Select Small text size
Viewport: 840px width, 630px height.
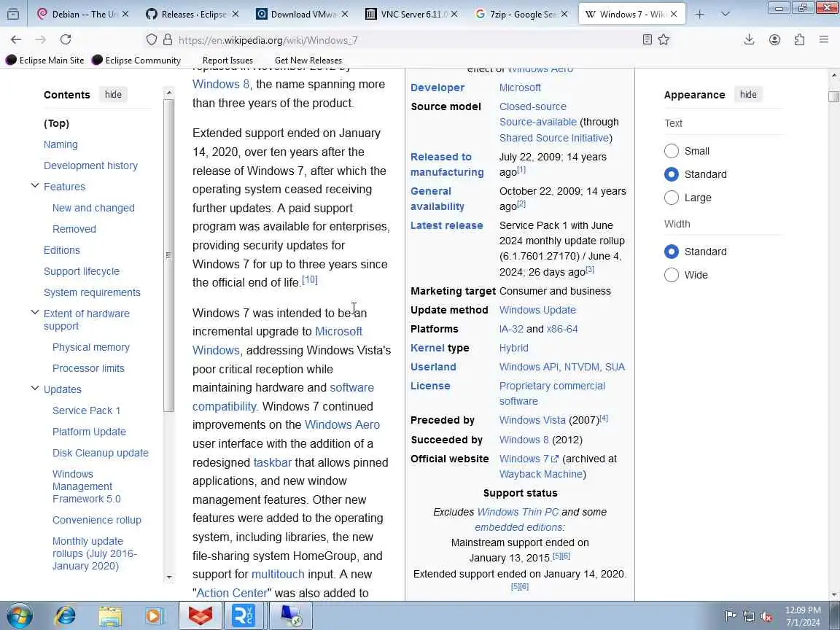672,151
